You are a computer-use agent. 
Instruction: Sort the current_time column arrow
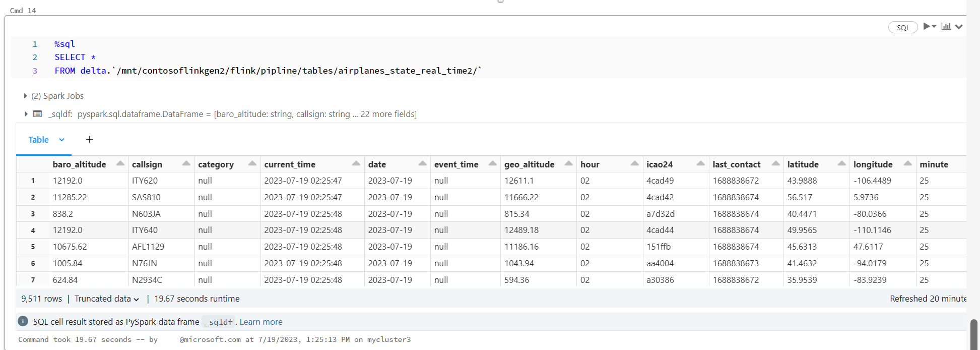click(356, 163)
